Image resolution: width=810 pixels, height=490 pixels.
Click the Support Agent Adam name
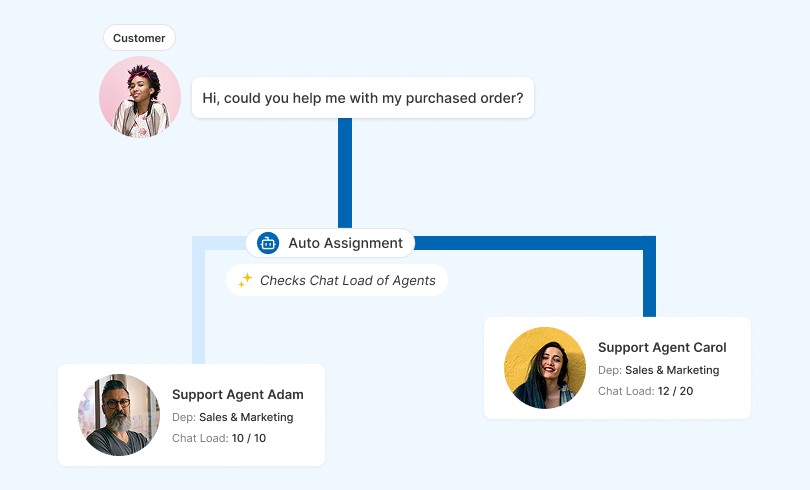point(238,394)
